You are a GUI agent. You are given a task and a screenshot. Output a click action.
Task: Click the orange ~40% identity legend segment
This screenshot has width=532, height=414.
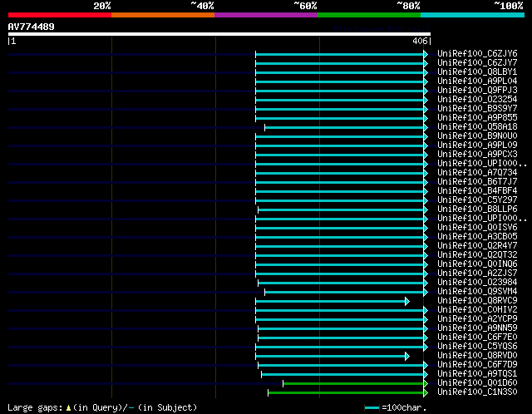pyautogui.click(x=163, y=15)
